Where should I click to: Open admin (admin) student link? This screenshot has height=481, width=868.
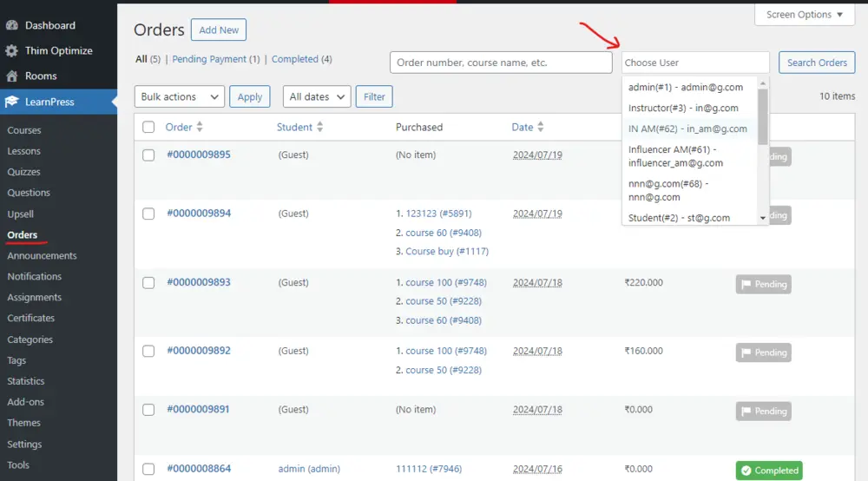pyautogui.click(x=309, y=469)
